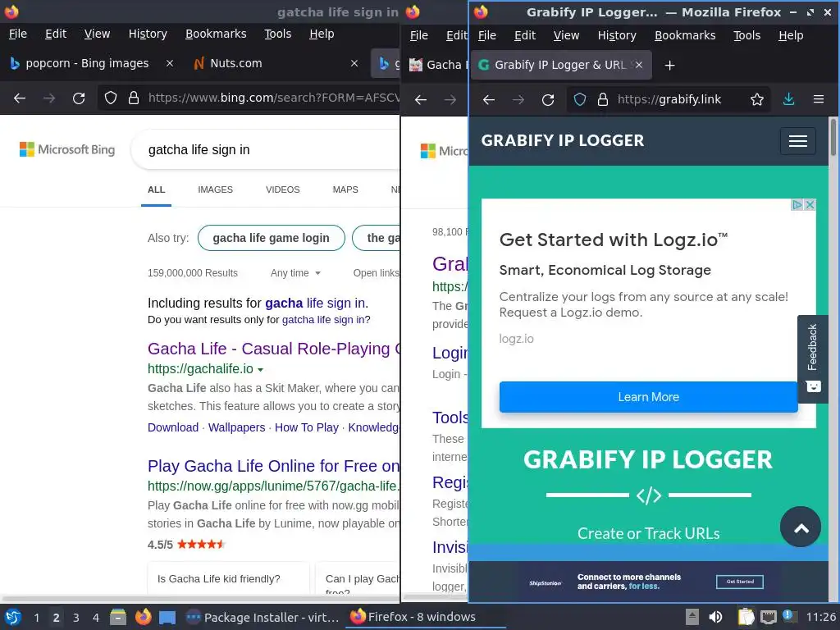This screenshot has width=840, height=630.
Task: Click the AdChoices triangle icon
Action: coord(797,204)
